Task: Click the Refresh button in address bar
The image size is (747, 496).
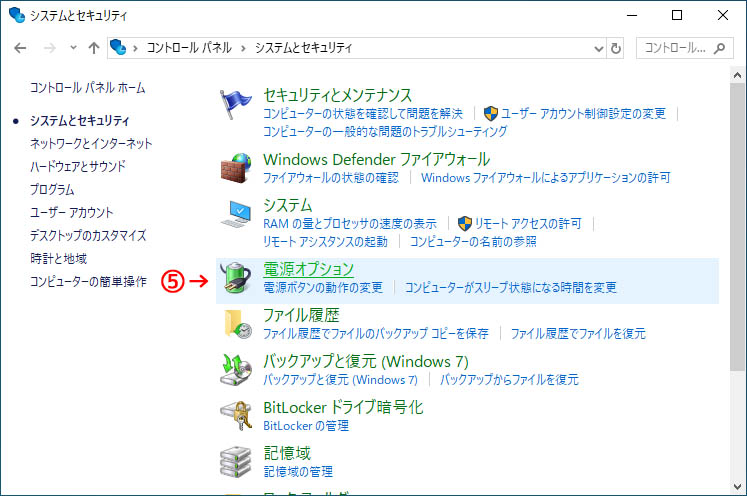Action: point(616,48)
